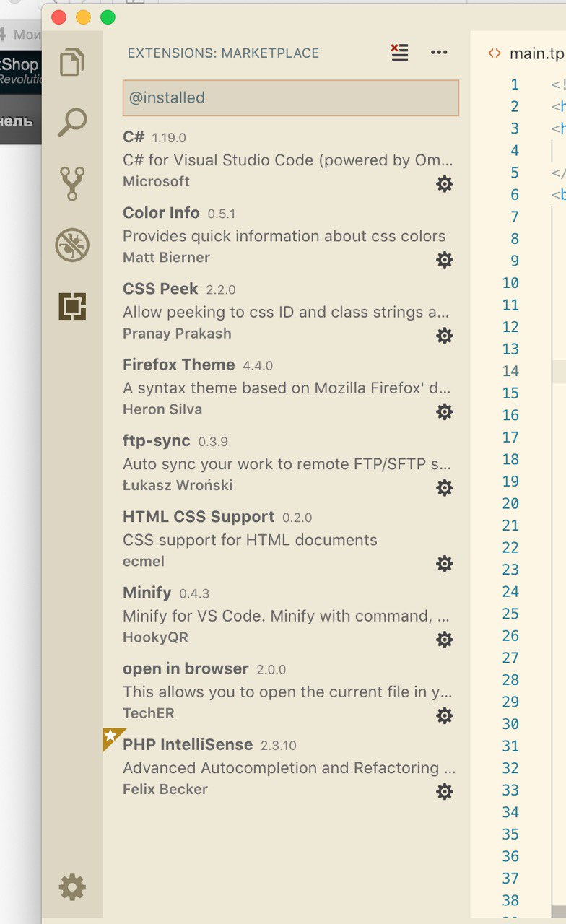Open manage gear for Minify extension
Viewport: 566px width, 924px height.
tap(445, 640)
